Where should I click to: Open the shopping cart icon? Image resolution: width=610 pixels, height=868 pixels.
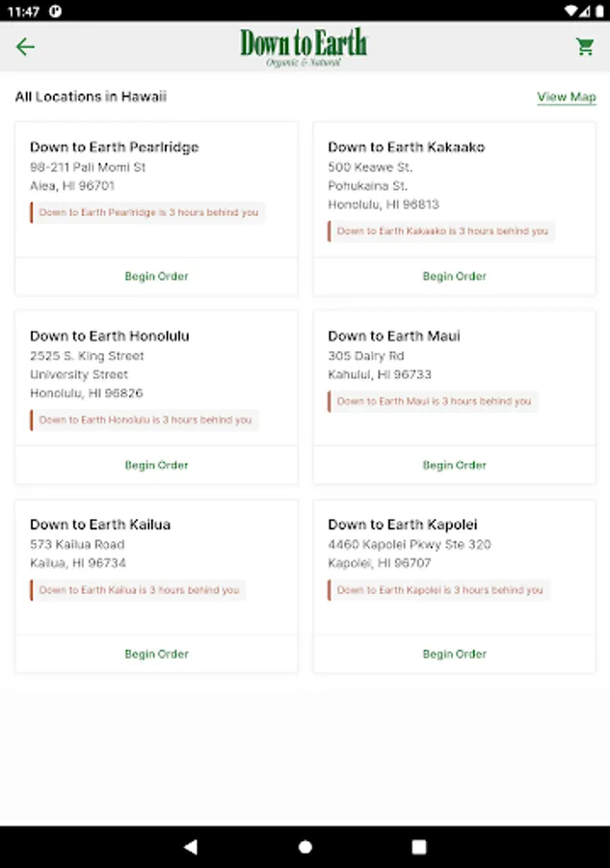click(585, 46)
